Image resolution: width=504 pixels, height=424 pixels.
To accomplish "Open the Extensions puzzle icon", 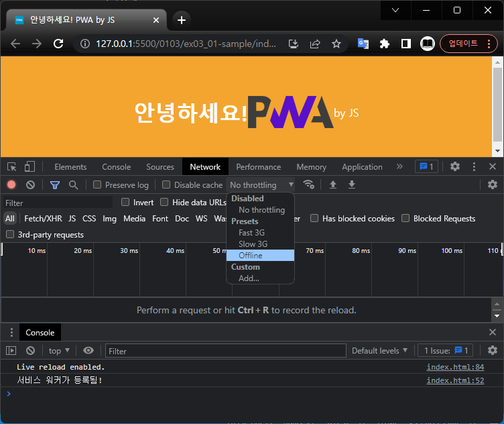I will pos(385,44).
